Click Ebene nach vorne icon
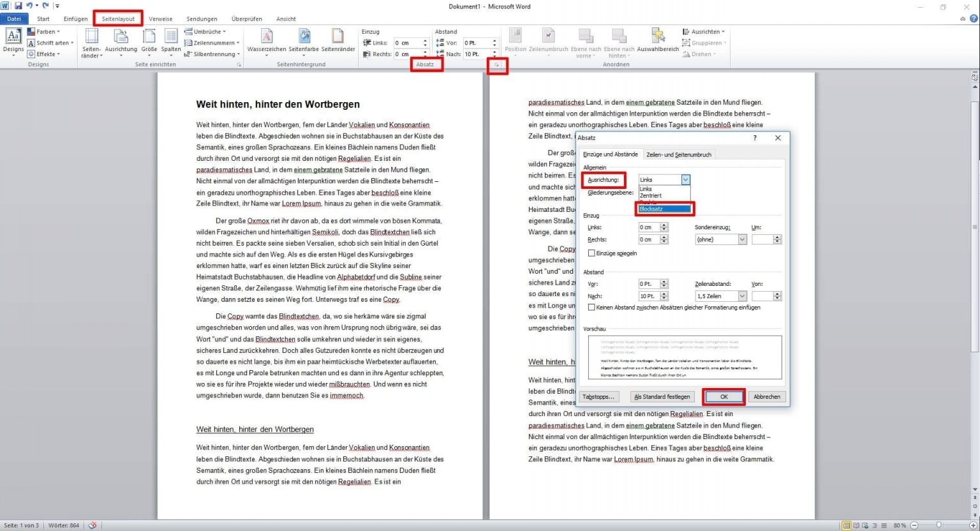 point(585,36)
